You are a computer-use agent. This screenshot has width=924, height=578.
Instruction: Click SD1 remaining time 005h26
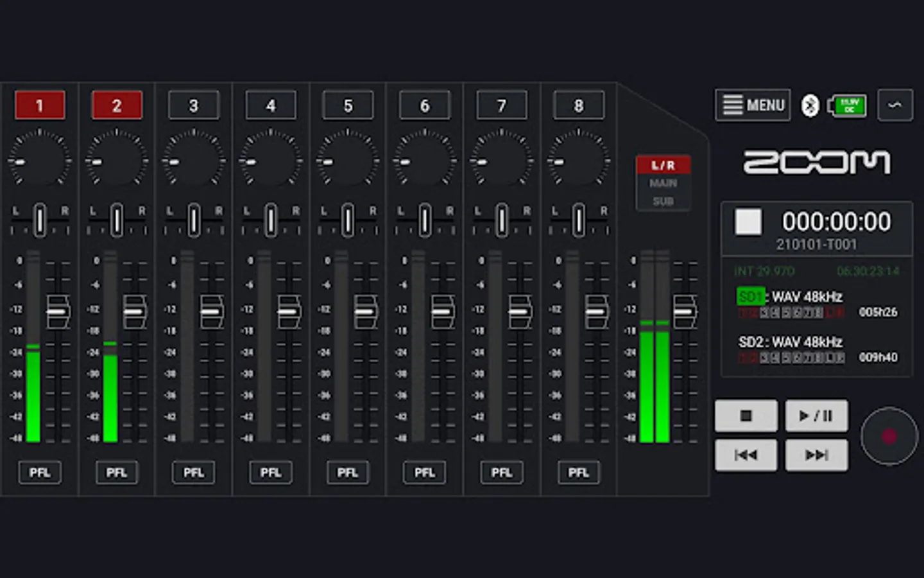878,312
